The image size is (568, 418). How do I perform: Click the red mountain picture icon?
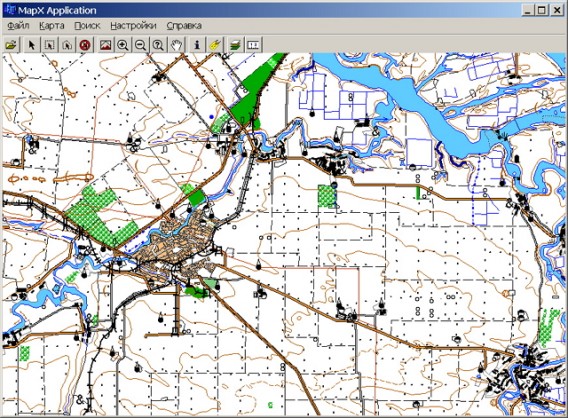coord(105,45)
